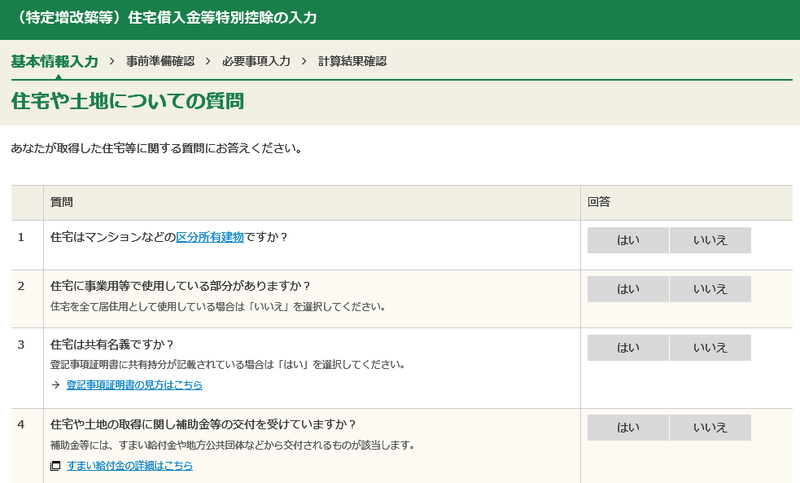Open すまい給付金の詳細はこちら link

pos(130,466)
